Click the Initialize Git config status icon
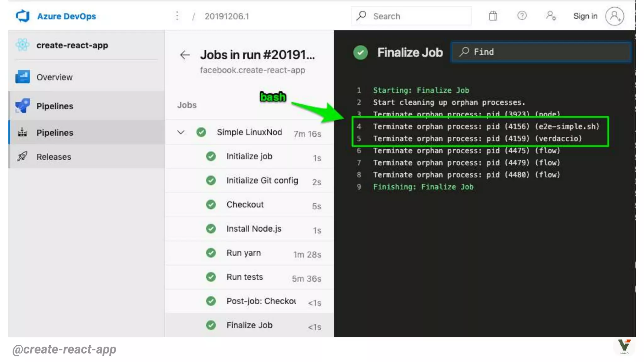 pyautogui.click(x=211, y=180)
